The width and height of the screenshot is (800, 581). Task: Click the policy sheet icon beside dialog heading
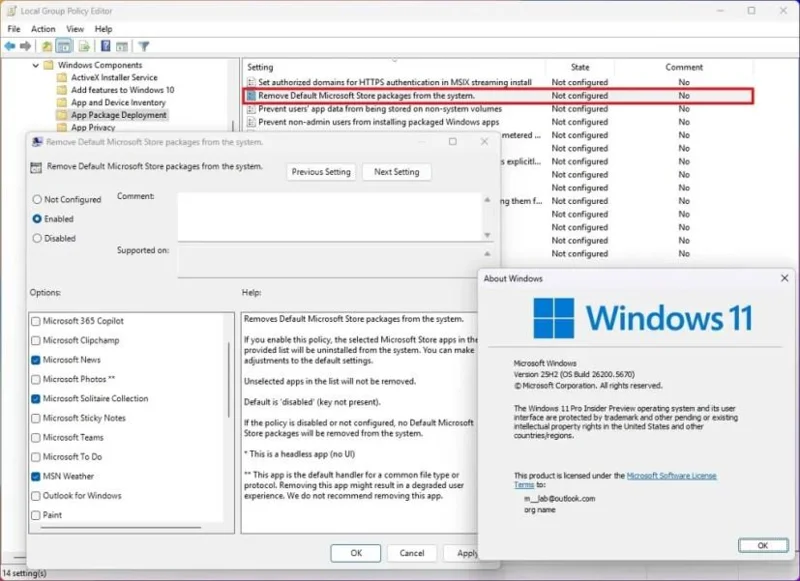pos(36,167)
